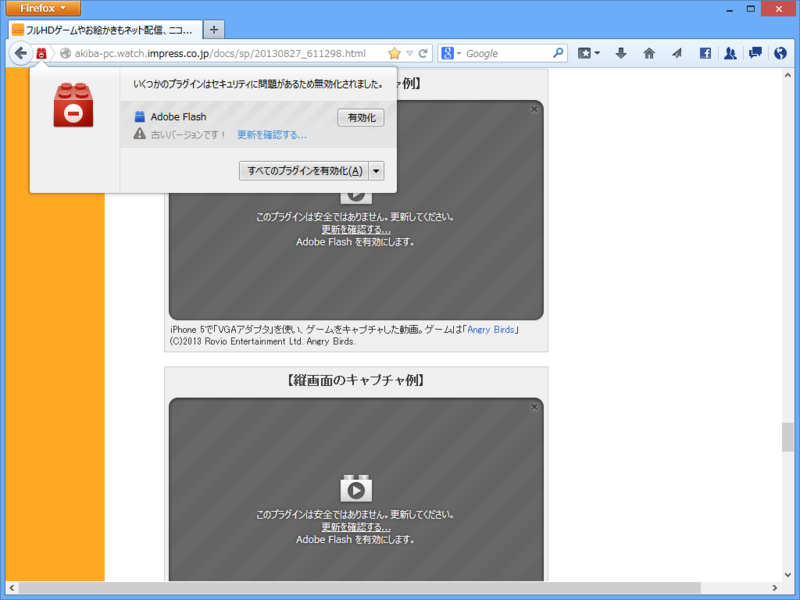Click the paper plane share icon
This screenshot has width=800, height=600.
677,53
